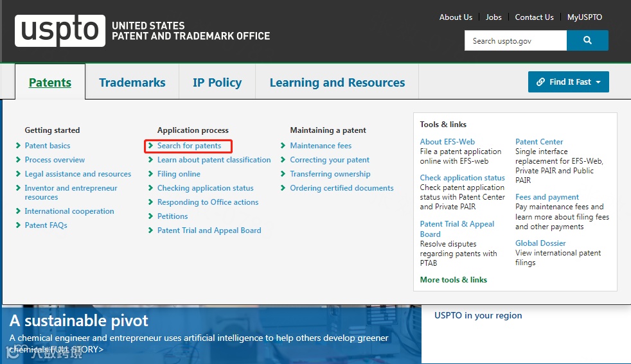Open the About Us link

(x=456, y=17)
